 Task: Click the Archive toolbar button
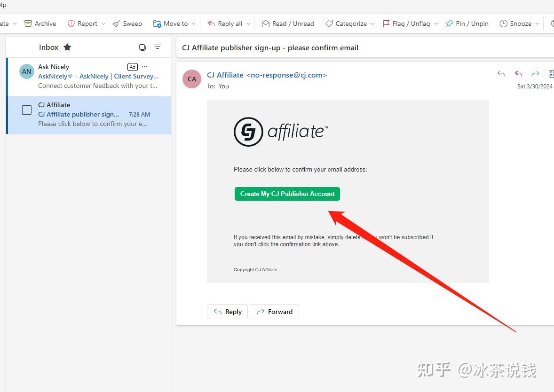pos(40,24)
